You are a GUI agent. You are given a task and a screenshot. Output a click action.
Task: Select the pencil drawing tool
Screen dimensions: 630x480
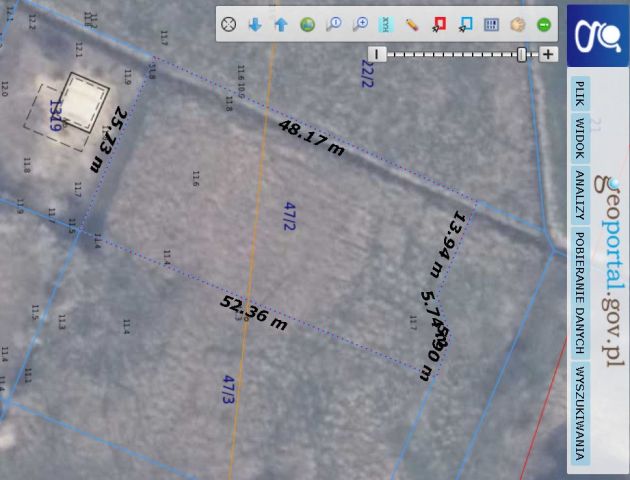(412, 24)
